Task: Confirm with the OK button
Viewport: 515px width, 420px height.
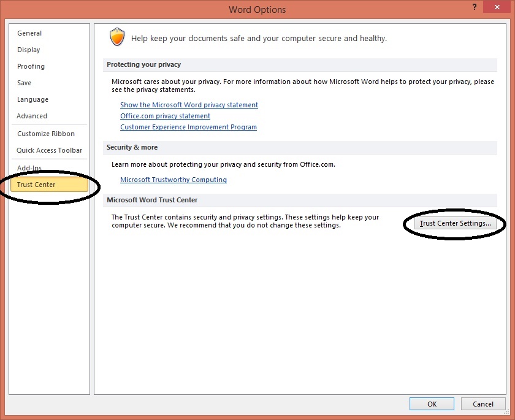Action: (432, 404)
